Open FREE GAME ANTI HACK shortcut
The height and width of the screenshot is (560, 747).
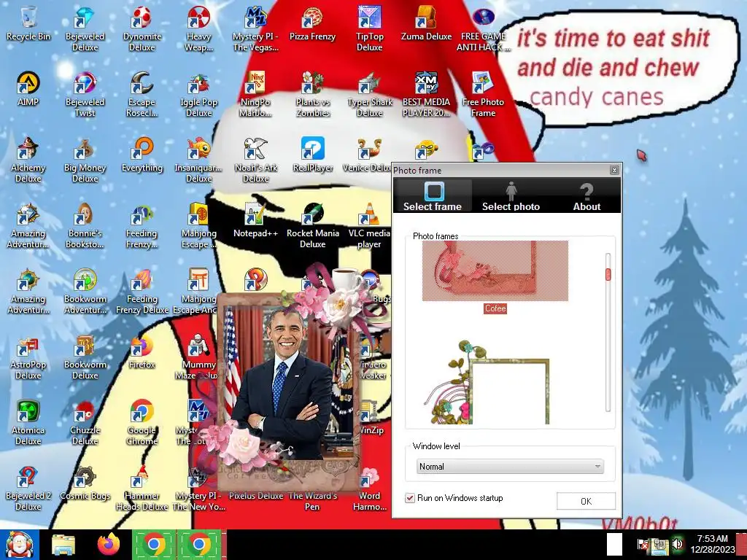click(483, 28)
